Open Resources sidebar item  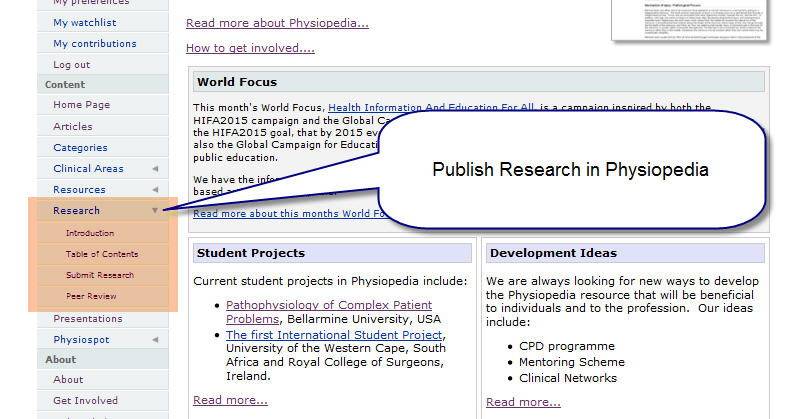coord(79,190)
